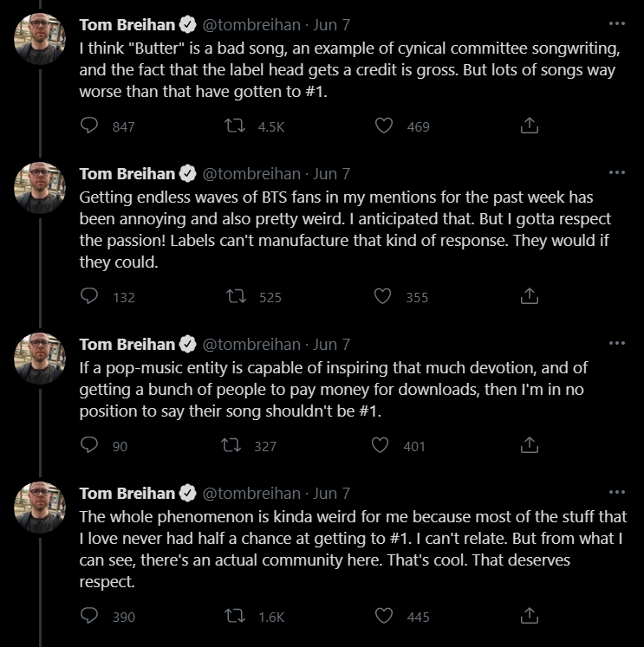Image resolution: width=644 pixels, height=647 pixels.
Task: Reply to the pop-music entity devotion tweet
Action: coord(89,446)
